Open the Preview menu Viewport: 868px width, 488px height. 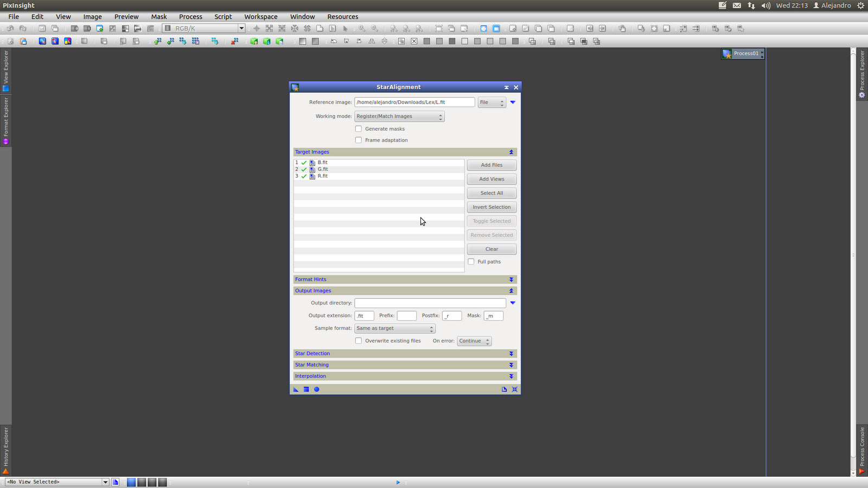126,17
